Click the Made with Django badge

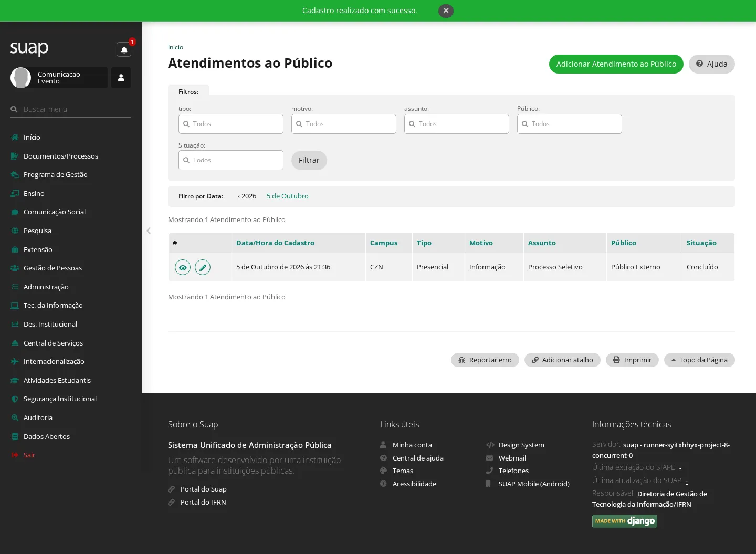coord(625,521)
